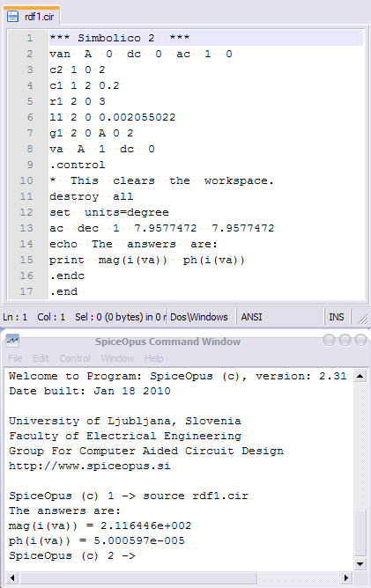Click the scroll up arrow in command window
Screen dimensions: 371x588
360,376
